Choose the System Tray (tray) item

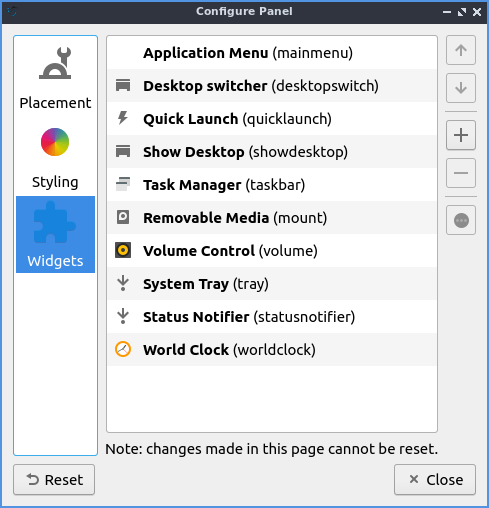[x=272, y=284]
